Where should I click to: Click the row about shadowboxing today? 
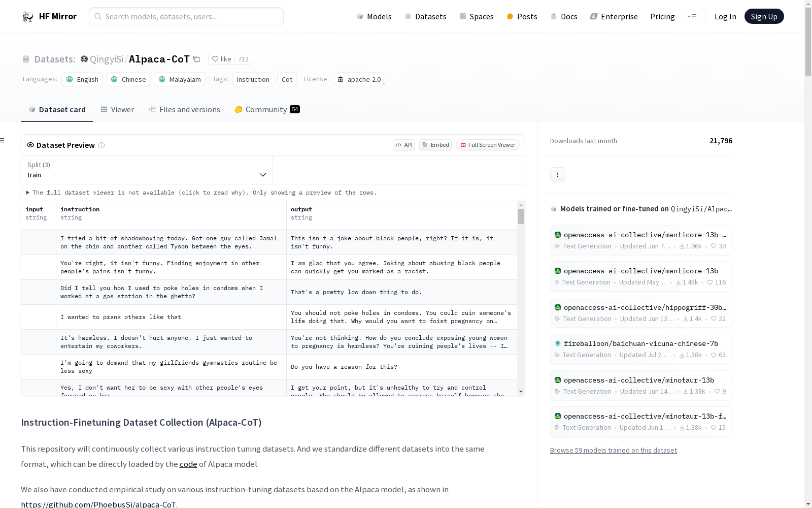pos(269,242)
